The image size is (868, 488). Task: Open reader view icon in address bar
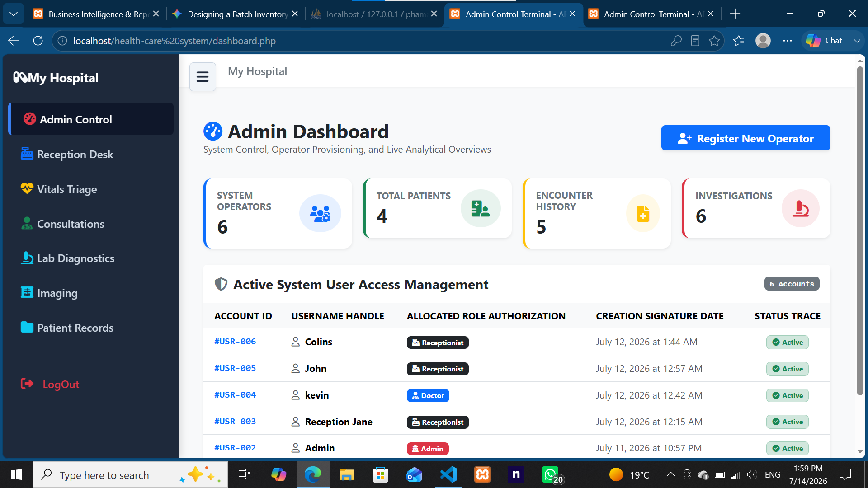[695, 41]
